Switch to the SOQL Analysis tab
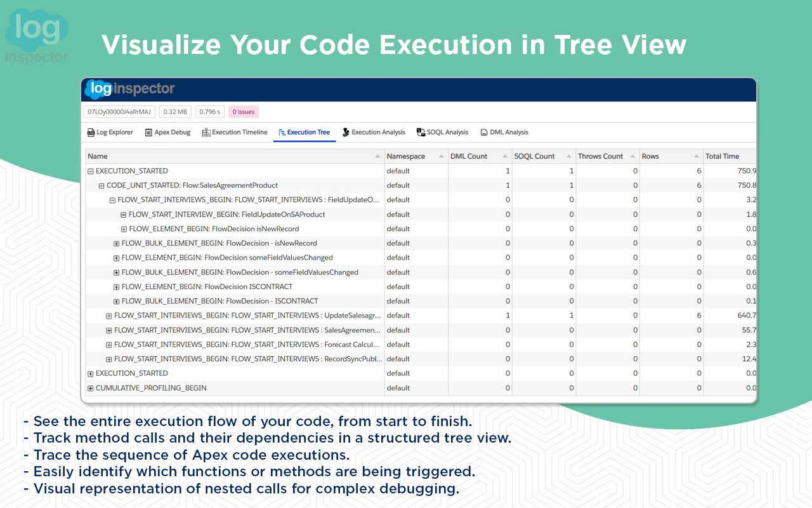The height and width of the screenshot is (508, 812). 443,132
